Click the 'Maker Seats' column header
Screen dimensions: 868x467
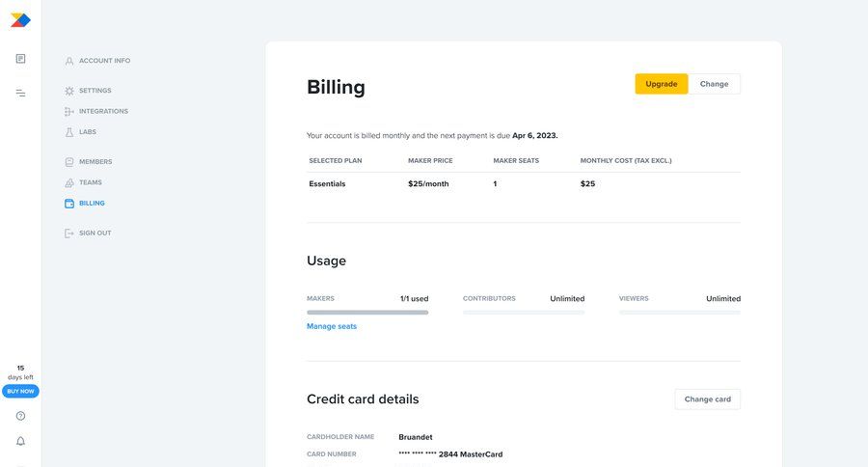(516, 161)
